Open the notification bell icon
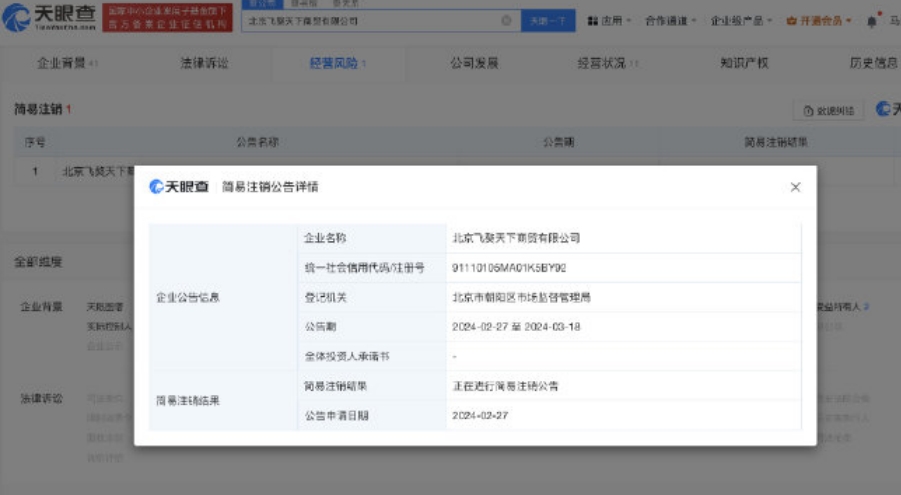Screen dimensions: 901x495 pos(872,20)
